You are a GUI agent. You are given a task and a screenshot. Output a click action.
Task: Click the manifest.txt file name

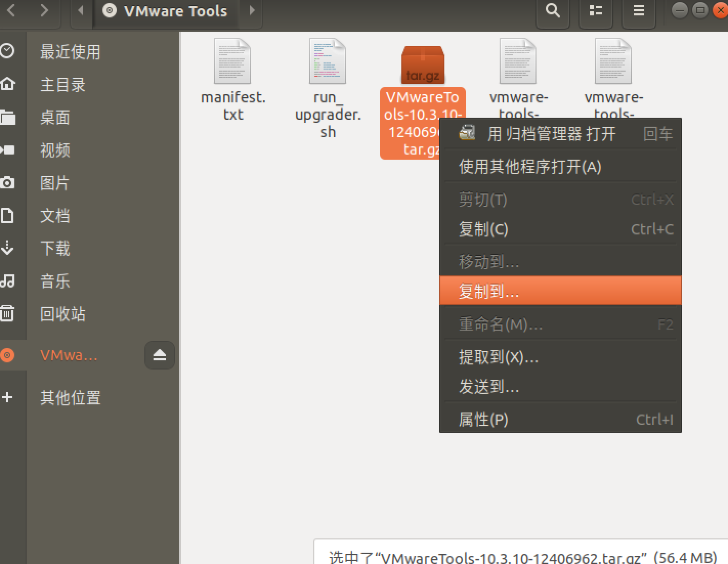click(x=233, y=105)
